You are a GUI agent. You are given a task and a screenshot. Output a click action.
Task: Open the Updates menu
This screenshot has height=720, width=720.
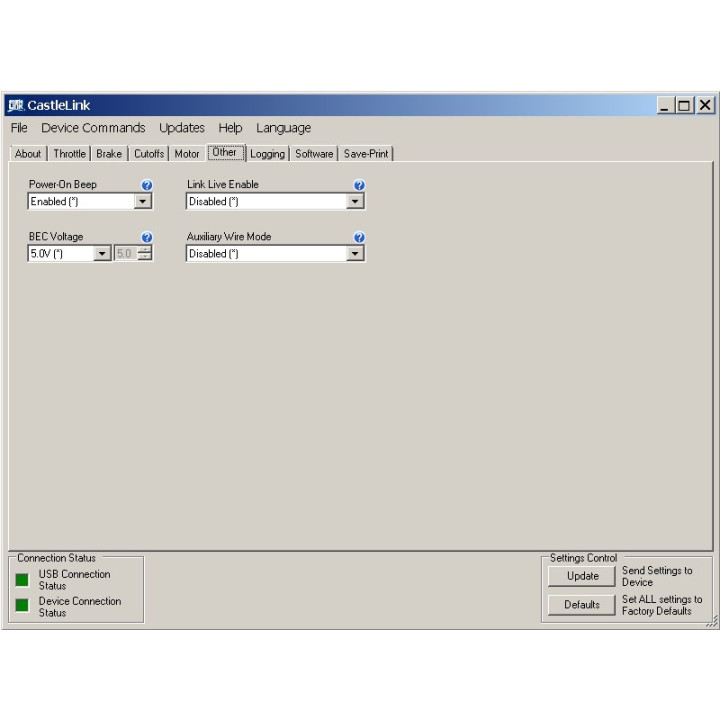pyautogui.click(x=182, y=128)
